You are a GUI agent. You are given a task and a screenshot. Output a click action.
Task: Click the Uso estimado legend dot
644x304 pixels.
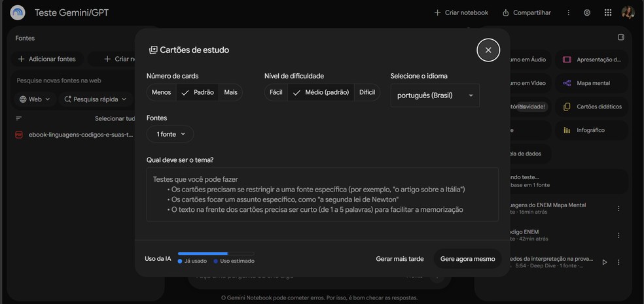point(215,261)
